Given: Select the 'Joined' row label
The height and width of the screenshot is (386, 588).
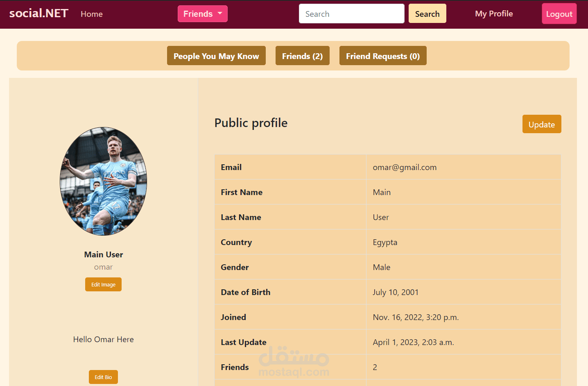Looking at the screenshot, I should [233, 317].
